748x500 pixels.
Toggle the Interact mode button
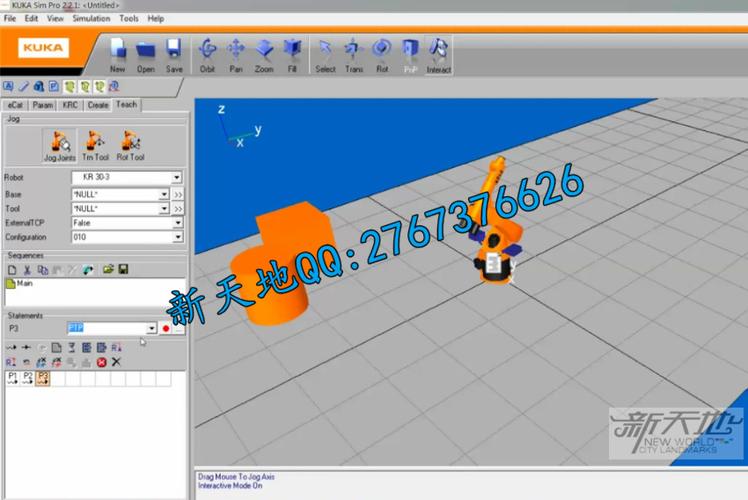click(438, 54)
